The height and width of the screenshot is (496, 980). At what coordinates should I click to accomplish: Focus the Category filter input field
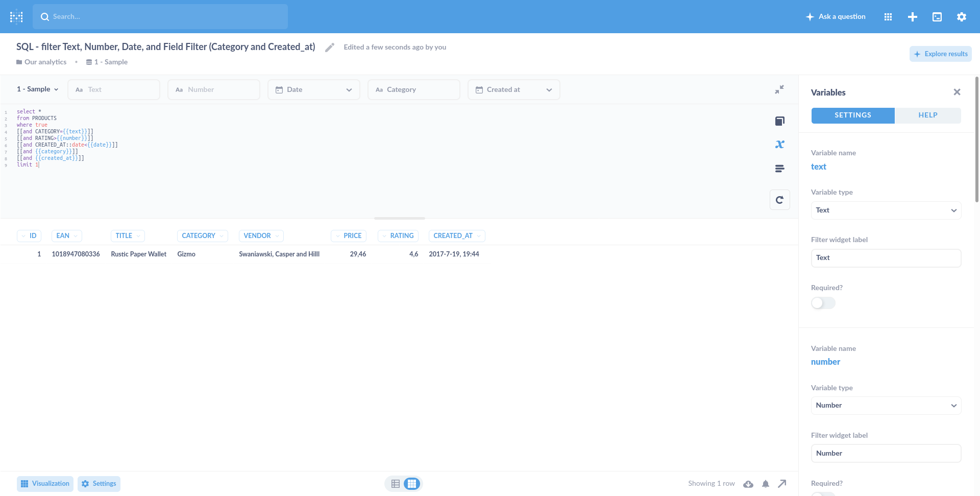414,89
